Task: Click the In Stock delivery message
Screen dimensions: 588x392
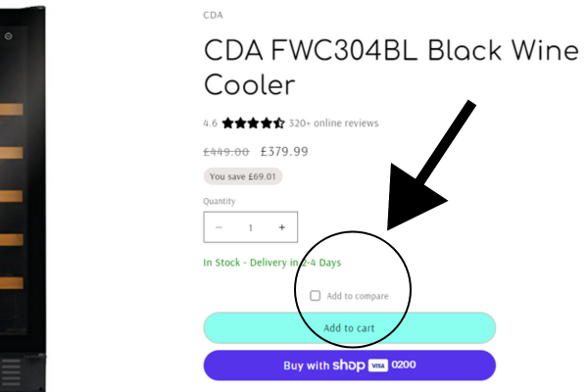Action: coord(271,263)
